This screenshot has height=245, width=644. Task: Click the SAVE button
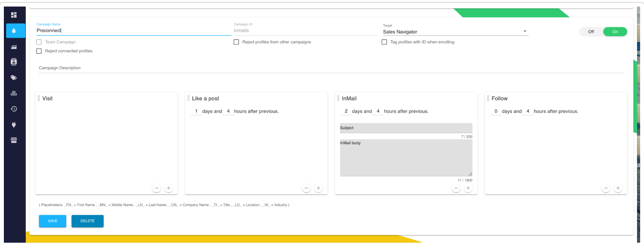(x=52, y=221)
